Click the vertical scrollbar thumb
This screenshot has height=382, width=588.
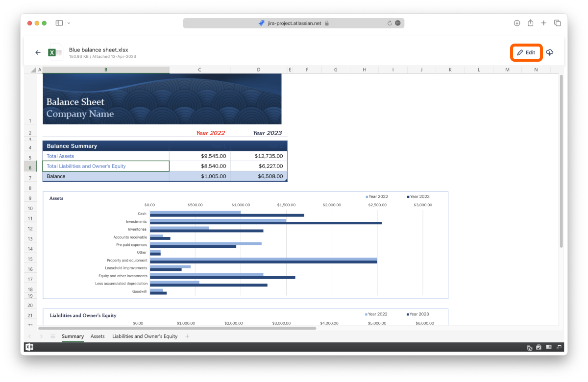(x=561, y=161)
